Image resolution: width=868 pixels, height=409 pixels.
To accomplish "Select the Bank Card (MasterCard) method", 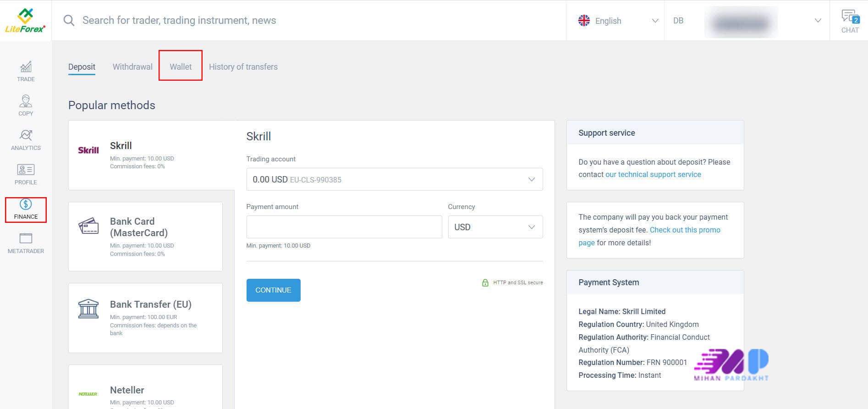I will (145, 237).
